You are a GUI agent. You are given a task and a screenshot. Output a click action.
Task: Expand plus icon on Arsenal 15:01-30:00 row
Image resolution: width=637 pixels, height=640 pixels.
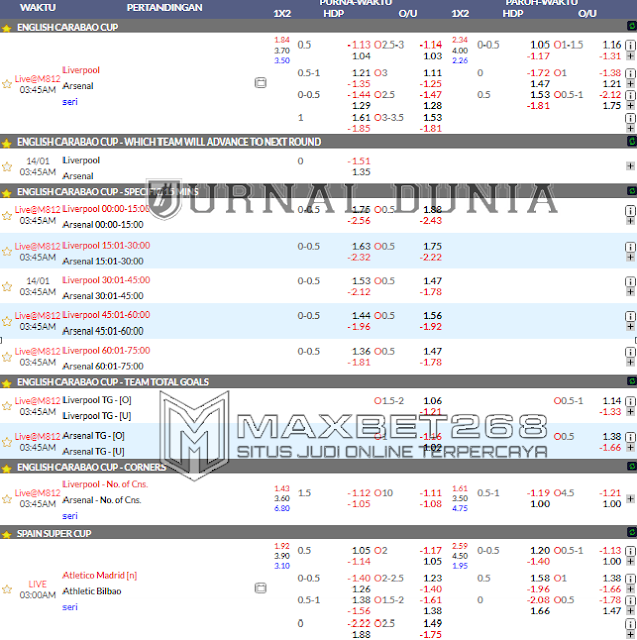(630, 257)
